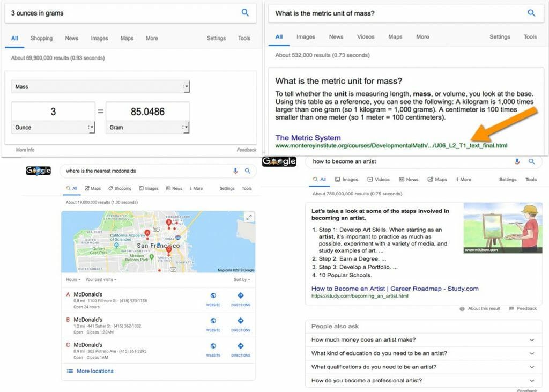Open Tools in mcdonalds search
The image size is (549, 392).
tap(247, 188)
